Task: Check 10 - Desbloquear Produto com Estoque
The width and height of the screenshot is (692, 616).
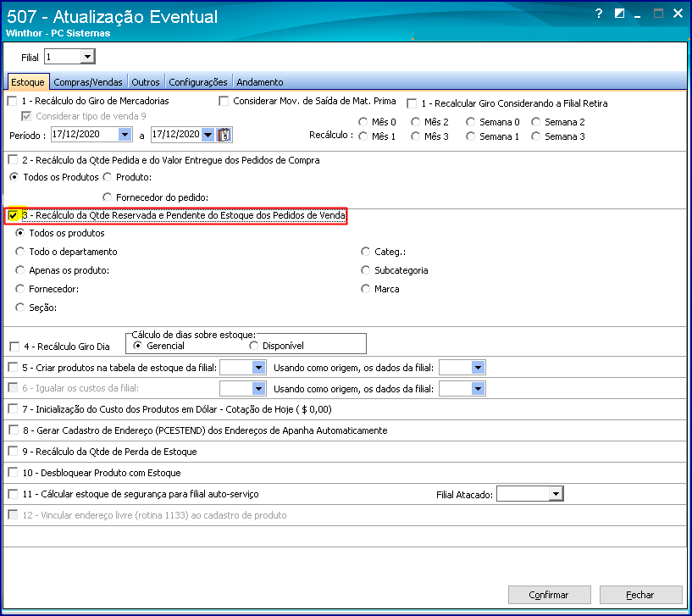Action: 14,473
